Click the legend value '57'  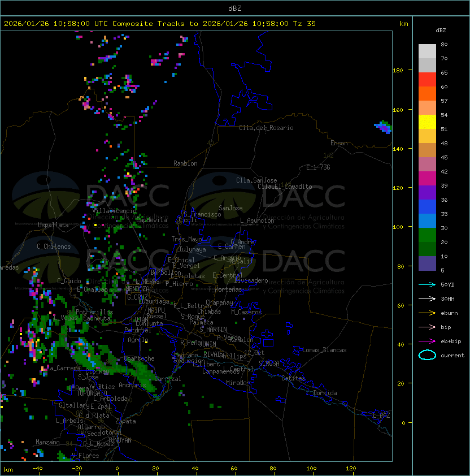point(444,101)
